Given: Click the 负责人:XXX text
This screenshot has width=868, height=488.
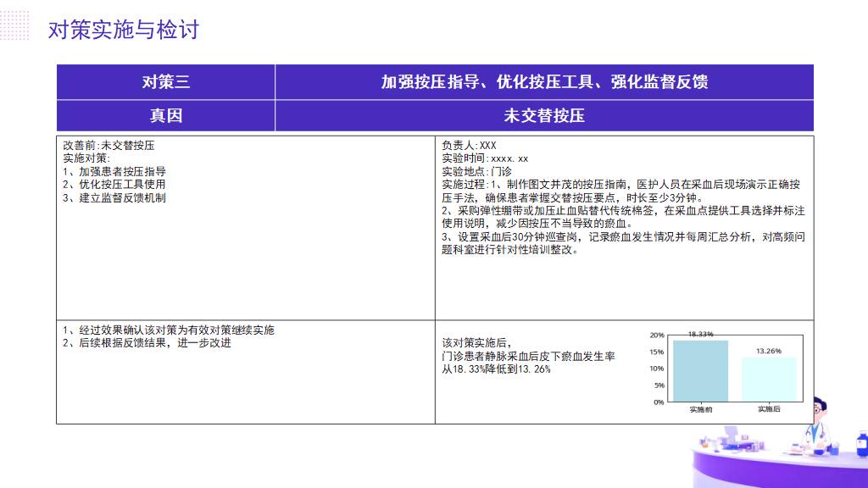Looking at the screenshot, I should tap(469, 146).
